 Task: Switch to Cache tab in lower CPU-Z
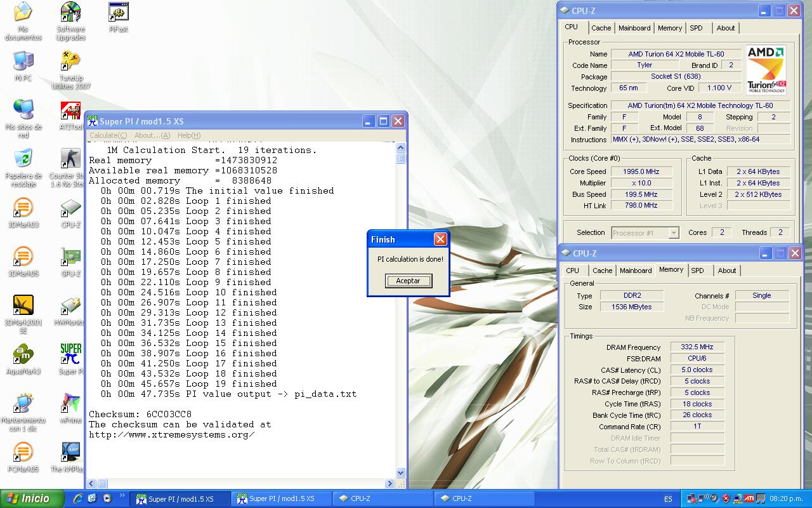pyautogui.click(x=603, y=271)
